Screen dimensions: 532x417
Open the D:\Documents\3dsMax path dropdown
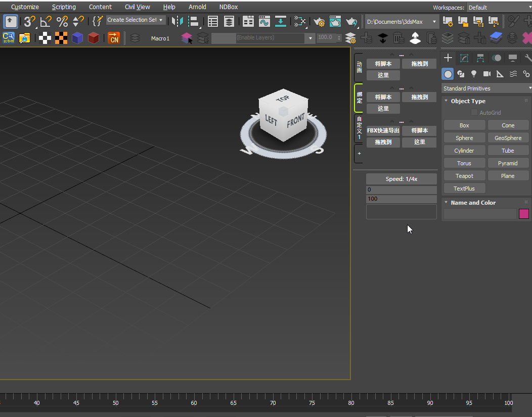402,22
